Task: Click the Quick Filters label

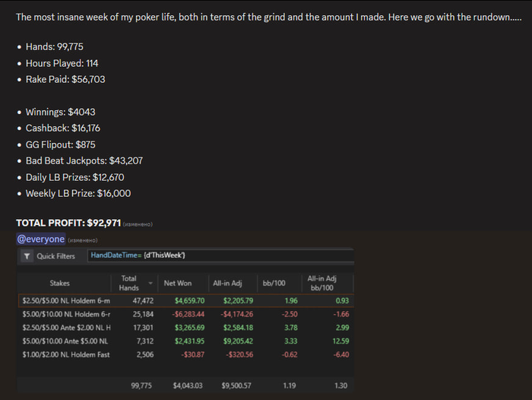Action: click(x=55, y=256)
